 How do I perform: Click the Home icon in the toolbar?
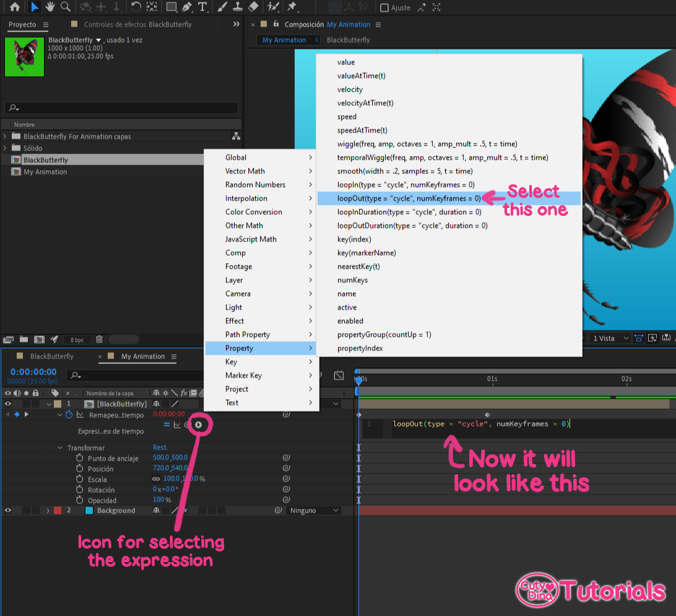15,7
